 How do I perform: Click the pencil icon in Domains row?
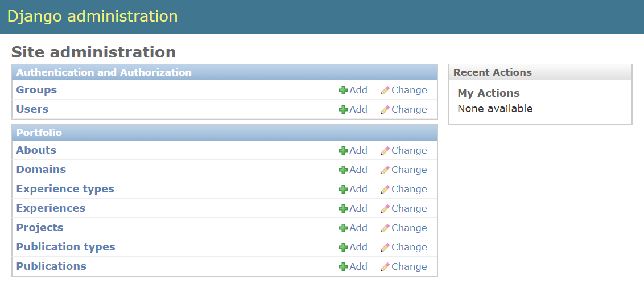385,170
